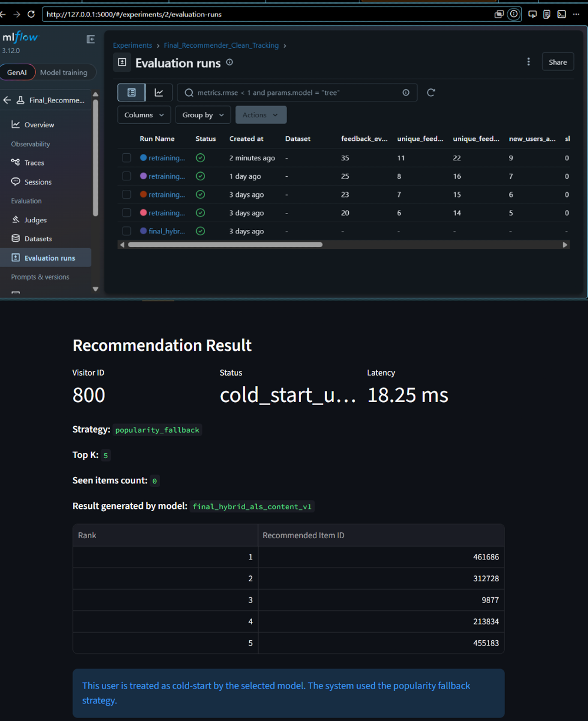Select checkbox for run created 1 day ago
The width and height of the screenshot is (588, 721).
(127, 176)
